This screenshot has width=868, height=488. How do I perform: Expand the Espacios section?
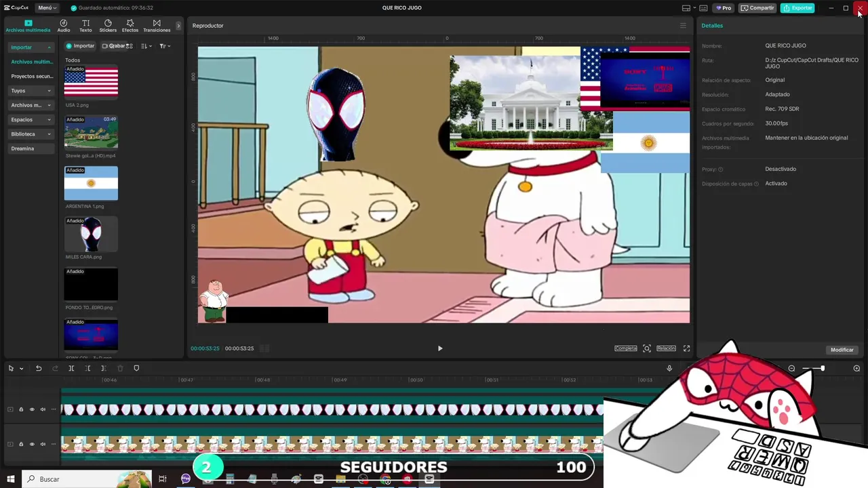(x=31, y=119)
